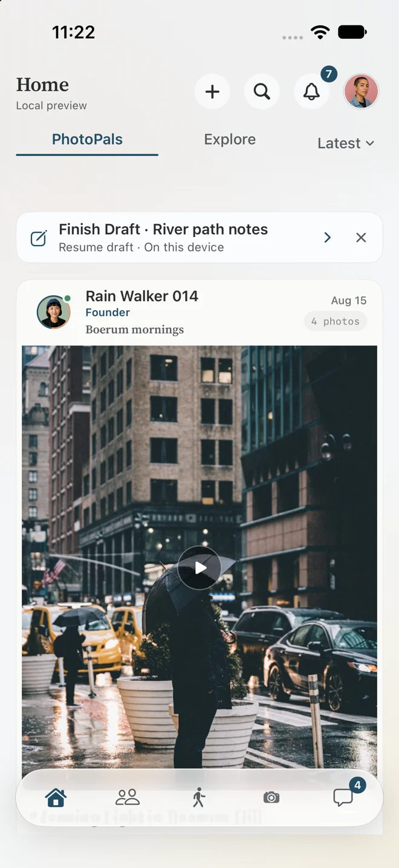
Task: Tap the draft pencil-note icon
Action: [x=39, y=238]
